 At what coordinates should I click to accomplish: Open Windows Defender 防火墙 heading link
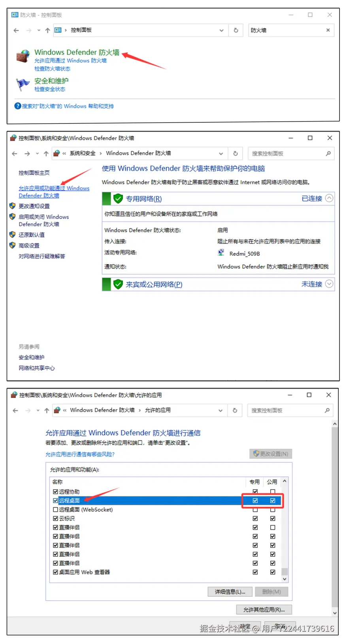[x=77, y=52]
